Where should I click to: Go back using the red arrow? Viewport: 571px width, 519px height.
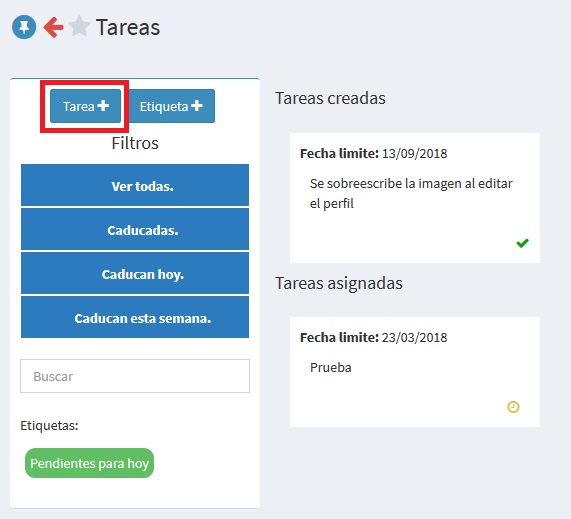[53, 27]
